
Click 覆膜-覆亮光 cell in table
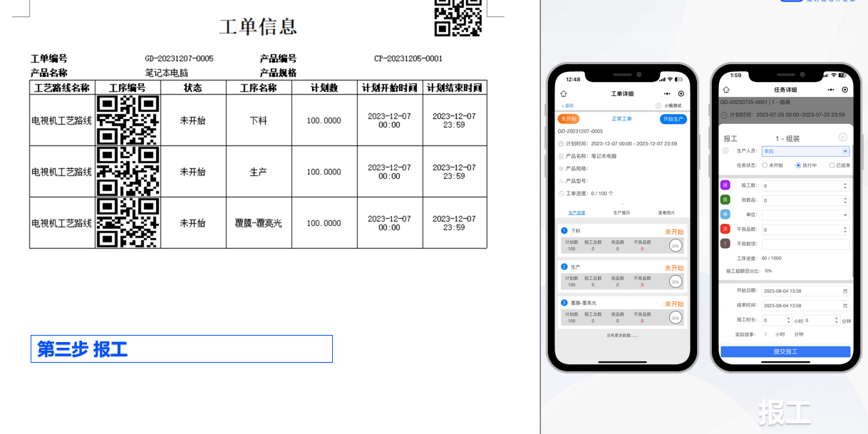[x=259, y=223]
